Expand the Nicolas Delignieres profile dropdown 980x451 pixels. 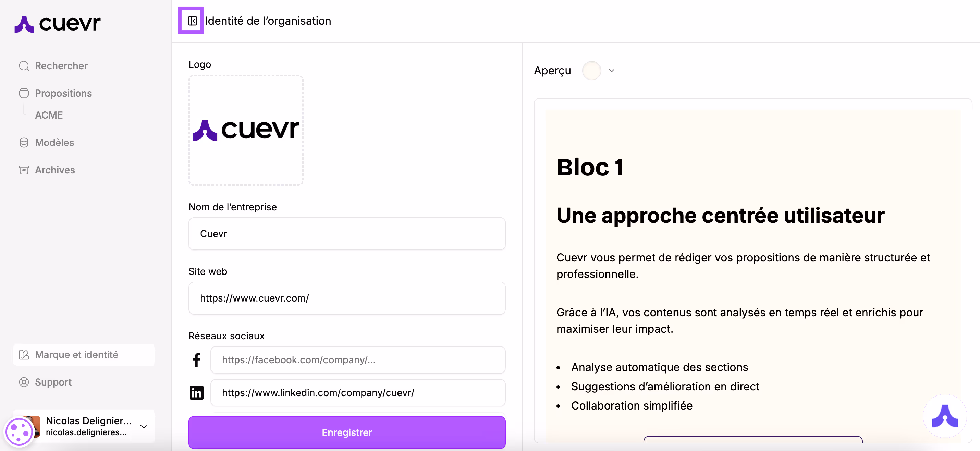click(144, 427)
